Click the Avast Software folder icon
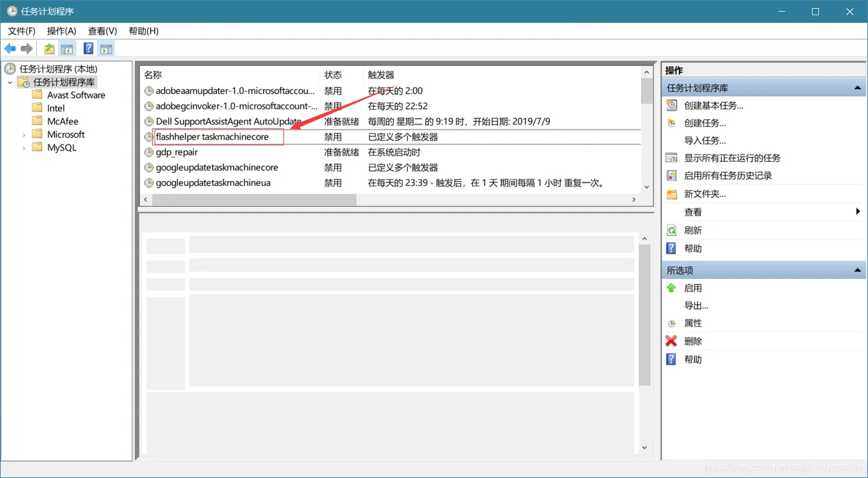The height and width of the screenshot is (478, 868). (x=37, y=95)
